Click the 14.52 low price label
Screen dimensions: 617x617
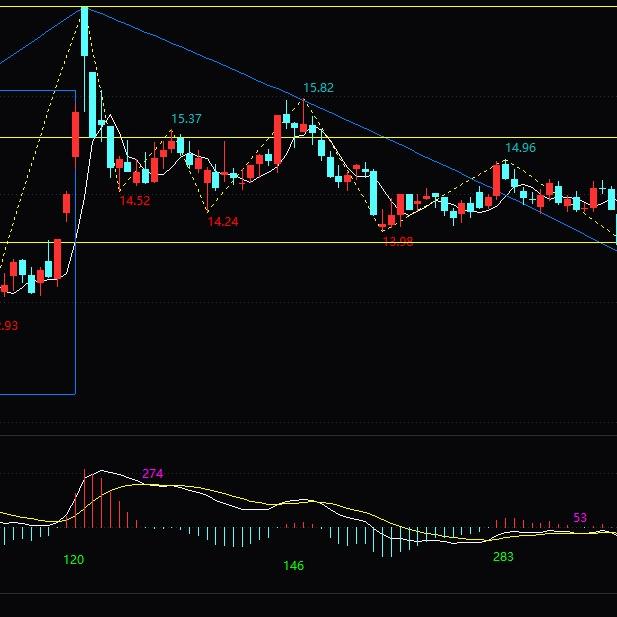click(135, 201)
